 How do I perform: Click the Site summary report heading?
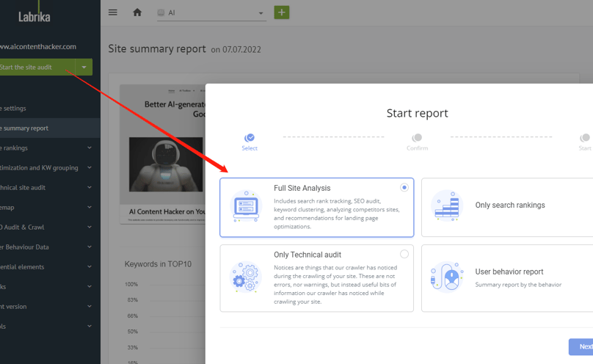[x=157, y=48]
